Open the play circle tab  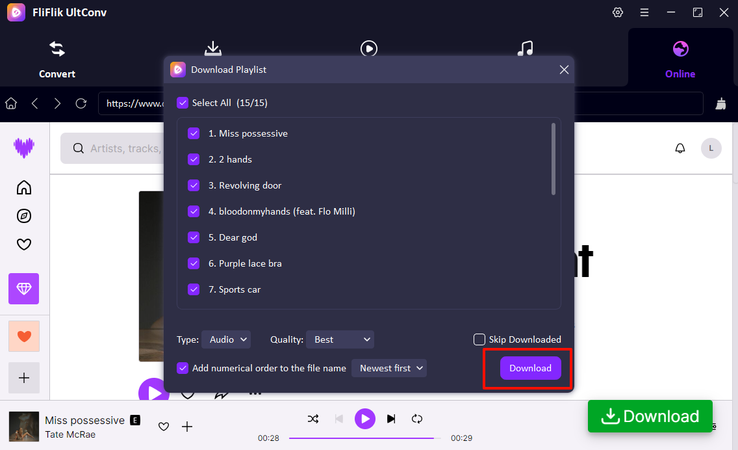[369, 48]
